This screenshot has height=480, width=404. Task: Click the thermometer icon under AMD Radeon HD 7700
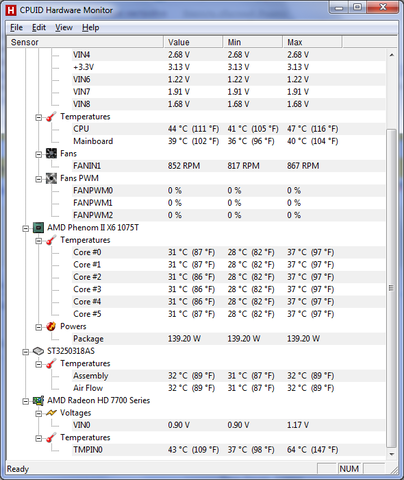(51, 438)
